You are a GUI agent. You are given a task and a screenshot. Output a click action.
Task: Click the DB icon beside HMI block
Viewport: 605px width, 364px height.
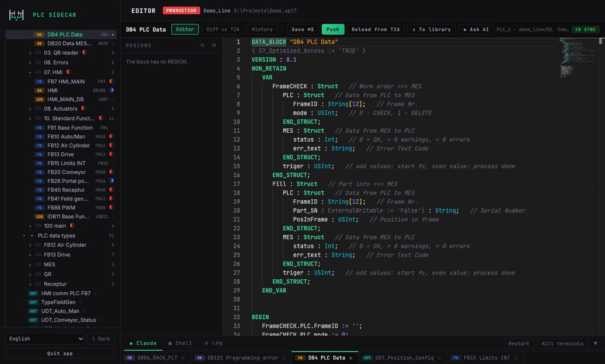point(40,91)
